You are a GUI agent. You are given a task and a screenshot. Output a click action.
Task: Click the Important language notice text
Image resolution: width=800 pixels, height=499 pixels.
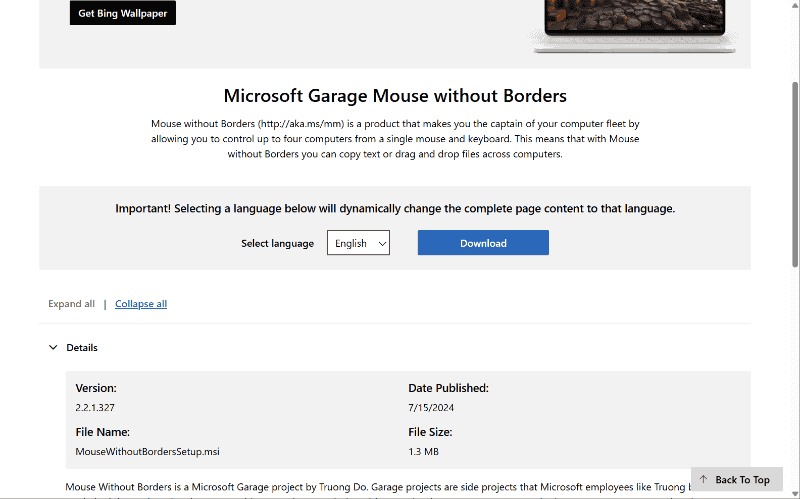coord(395,209)
